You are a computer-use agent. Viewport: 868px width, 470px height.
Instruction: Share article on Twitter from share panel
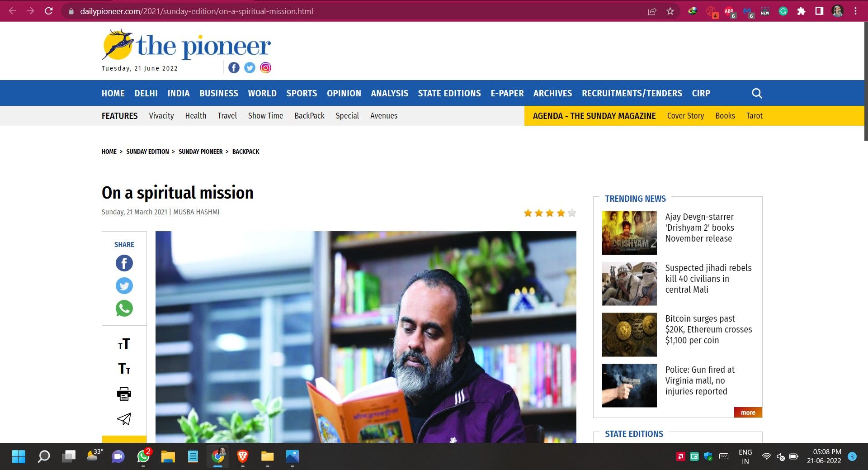click(x=124, y=286)
